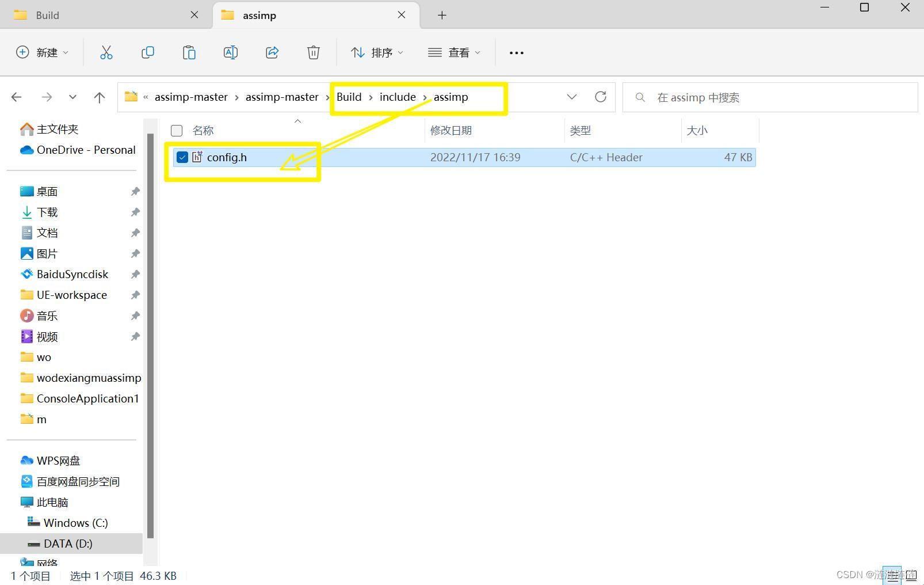The image size is (924, 585).
Task: Expand address bar history dropdown
Action: pos(571,97)
